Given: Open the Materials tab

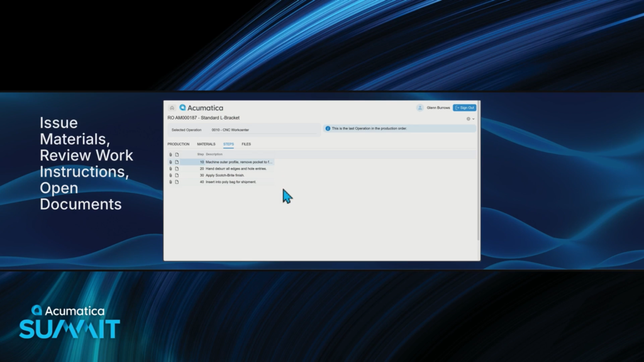Looking at the screenshot, I should (x=206, y=144).
